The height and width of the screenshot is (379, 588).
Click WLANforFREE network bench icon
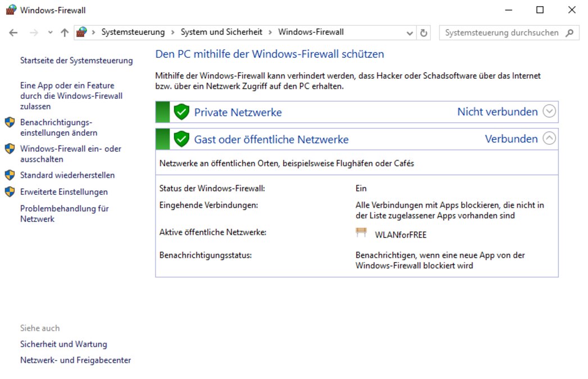click(361, 232)
